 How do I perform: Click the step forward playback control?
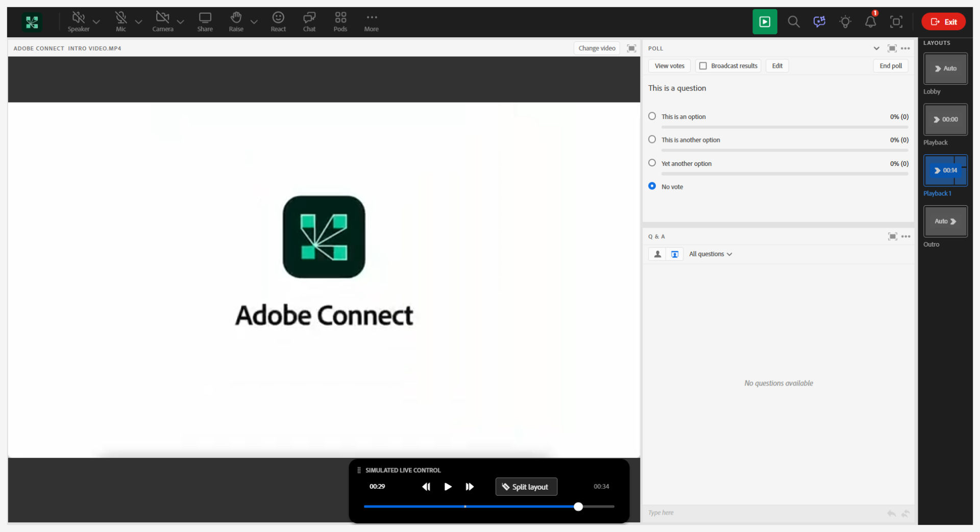(470, 487)
